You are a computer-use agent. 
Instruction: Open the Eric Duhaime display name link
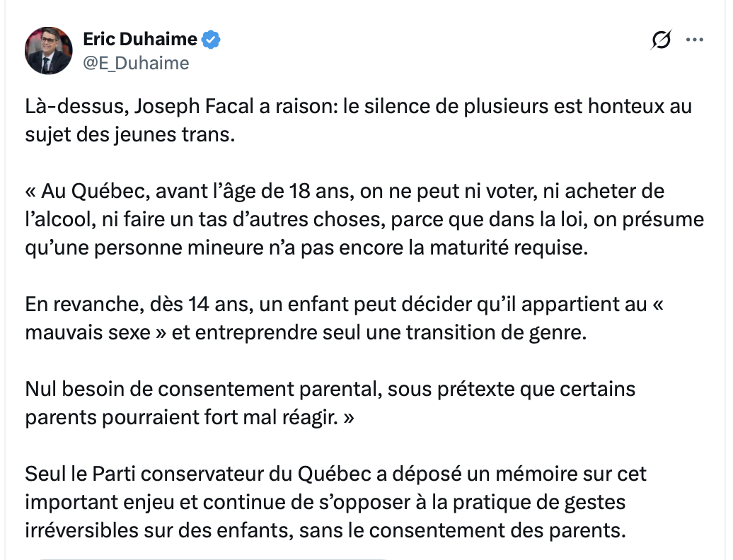pyautogui.click(x=140, y=40)
